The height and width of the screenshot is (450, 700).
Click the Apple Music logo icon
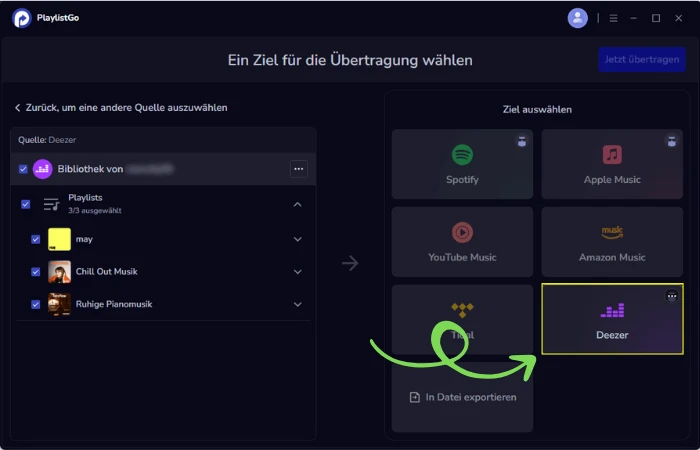click(612, 154)
